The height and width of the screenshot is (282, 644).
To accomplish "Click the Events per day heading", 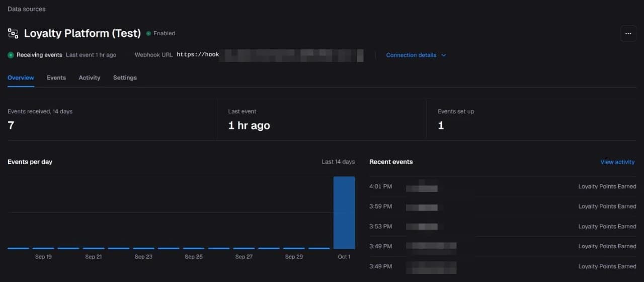I will click(30, 162).
